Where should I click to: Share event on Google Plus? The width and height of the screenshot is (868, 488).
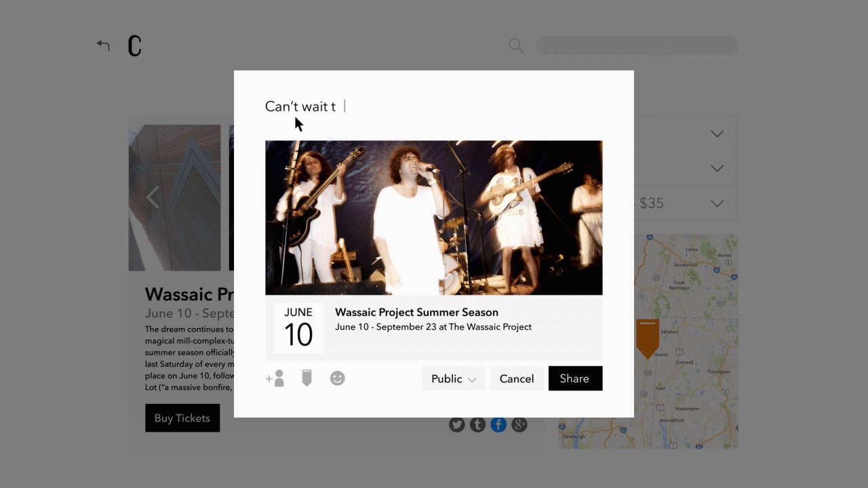(519, 425)
